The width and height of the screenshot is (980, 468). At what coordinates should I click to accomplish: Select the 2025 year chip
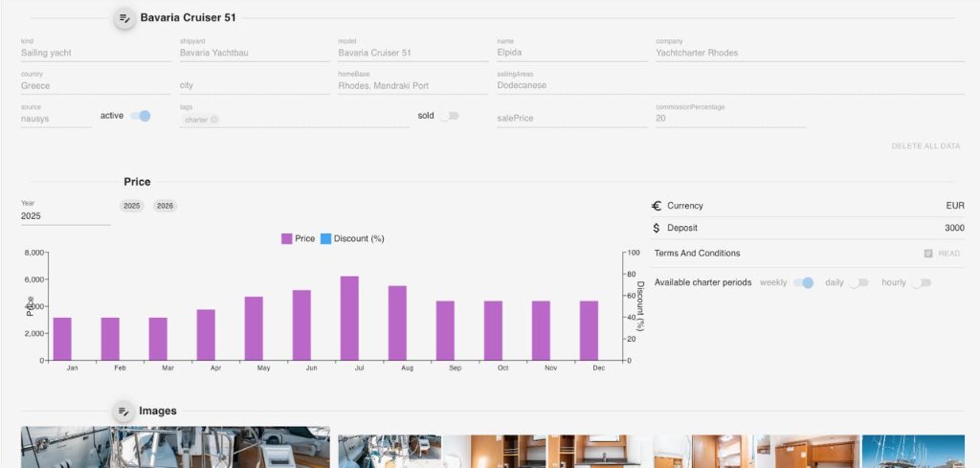[x=131, y=206]
